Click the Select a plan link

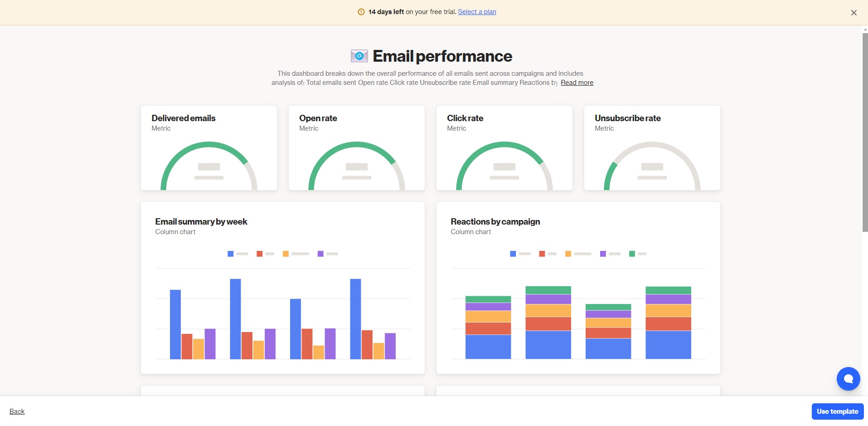(477, 12)
